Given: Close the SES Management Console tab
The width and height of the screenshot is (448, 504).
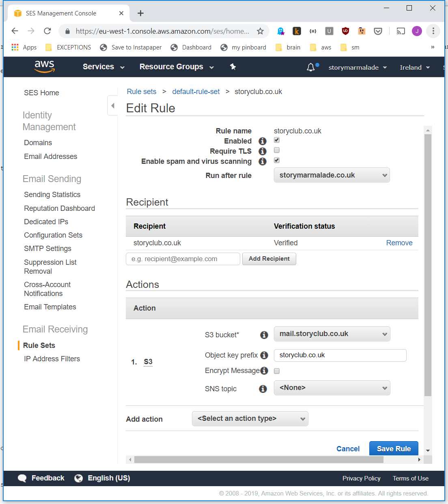Looking at the screenshot, I should tap(121, 13).
